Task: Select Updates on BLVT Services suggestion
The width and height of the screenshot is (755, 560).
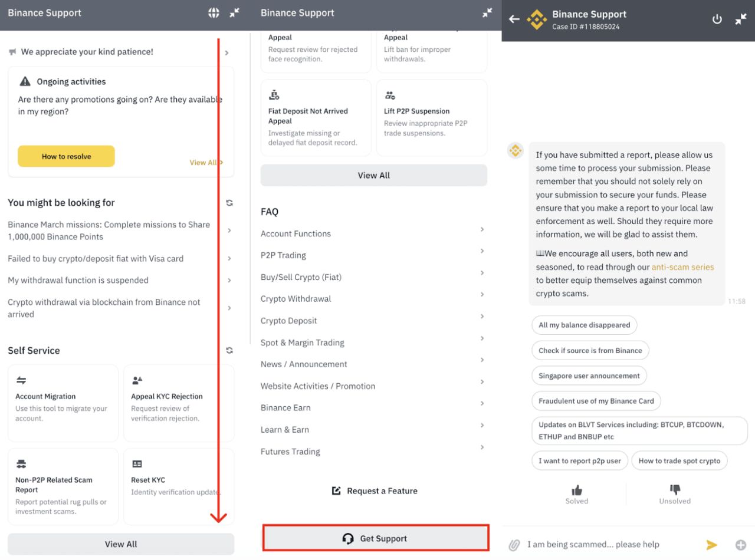Action: coord(639,431)
